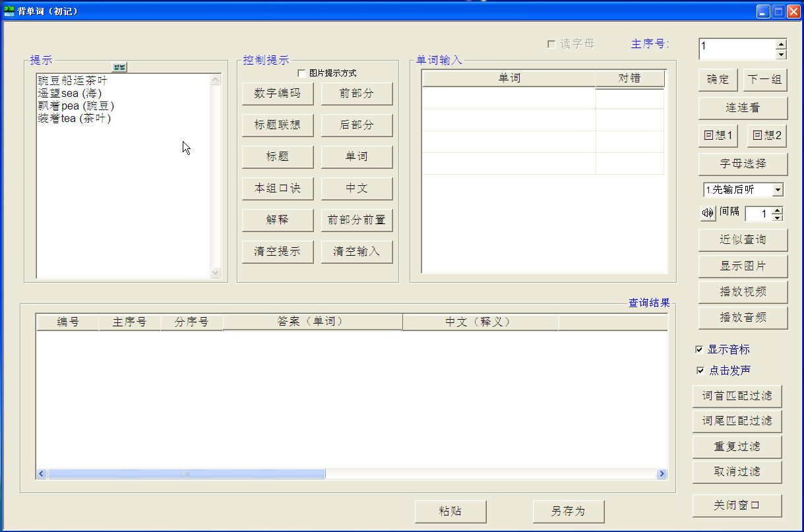Click the 中文 hint button

(x=357, y=189)
